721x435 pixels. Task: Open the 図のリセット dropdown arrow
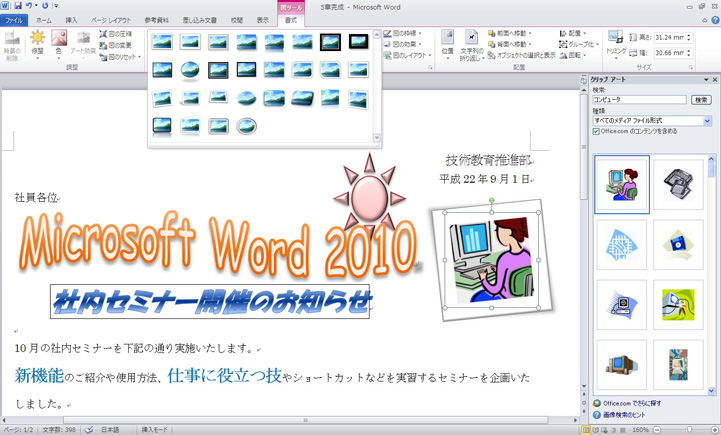[139, 57]
